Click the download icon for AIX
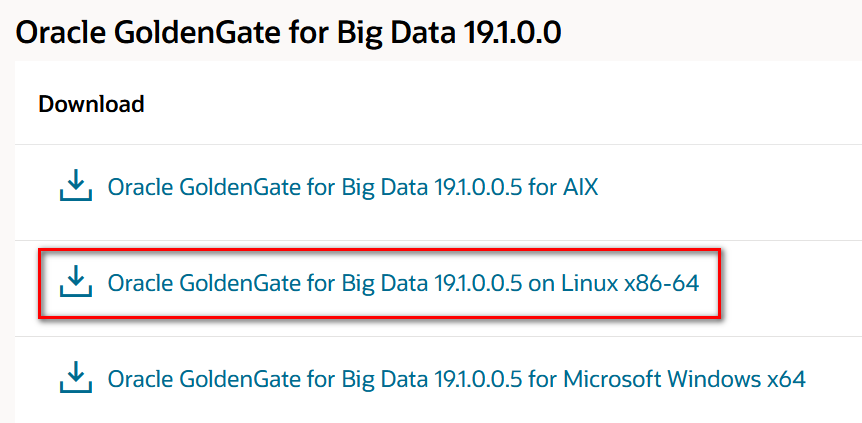The image size is (862, 423). [x=76, y=185]
